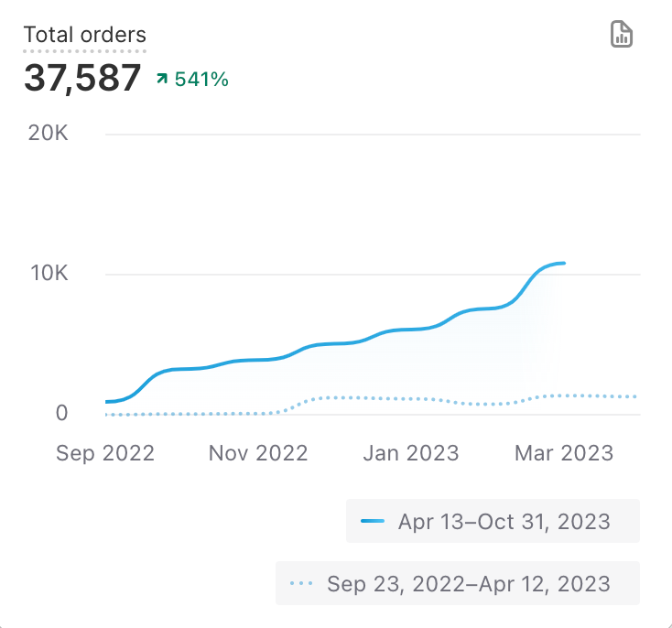Open the report icon beside Total orders
This screenshot has width=672, height=628.
click(x=622, y=35)
